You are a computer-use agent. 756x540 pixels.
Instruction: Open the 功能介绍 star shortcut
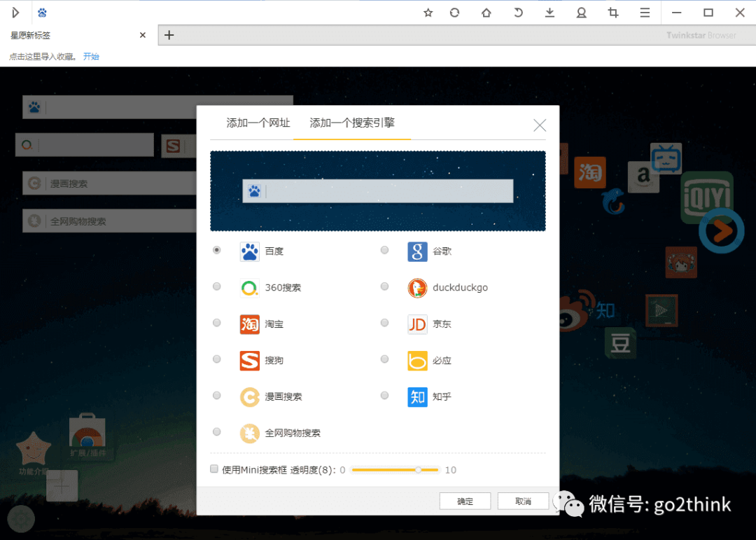(x=33, y=454)
